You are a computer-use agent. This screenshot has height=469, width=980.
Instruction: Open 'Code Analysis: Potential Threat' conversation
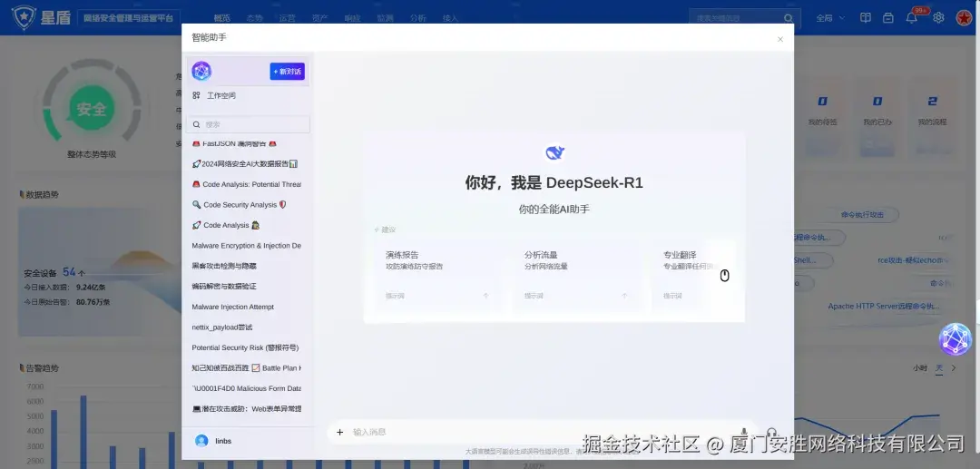[x=246, y=184]
